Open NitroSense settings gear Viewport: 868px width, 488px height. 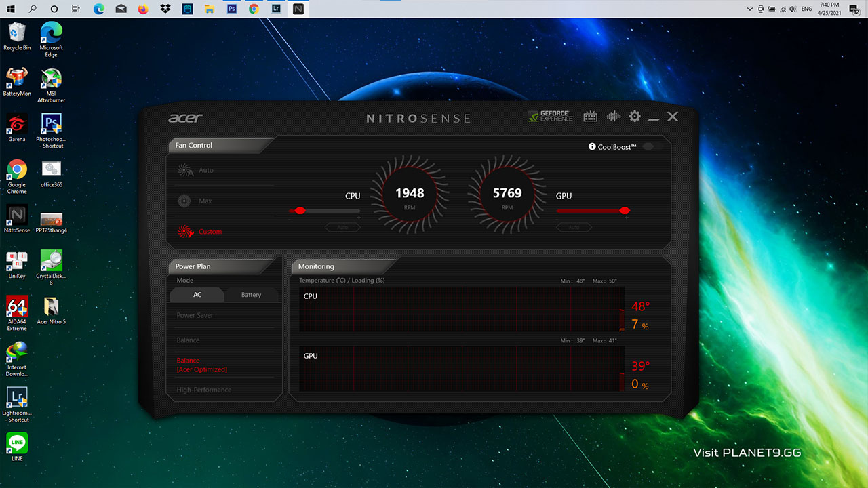tap(634, 117)
